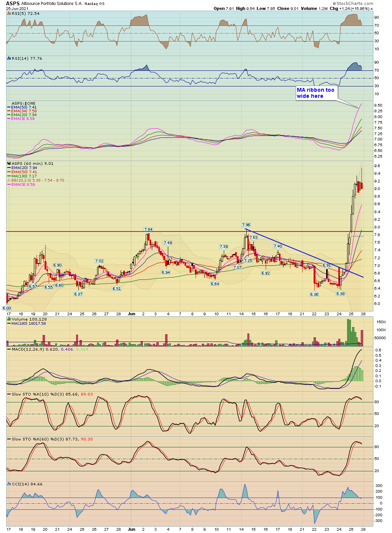Click the RSI(14) 77.76 indicator label

(27, 58)
